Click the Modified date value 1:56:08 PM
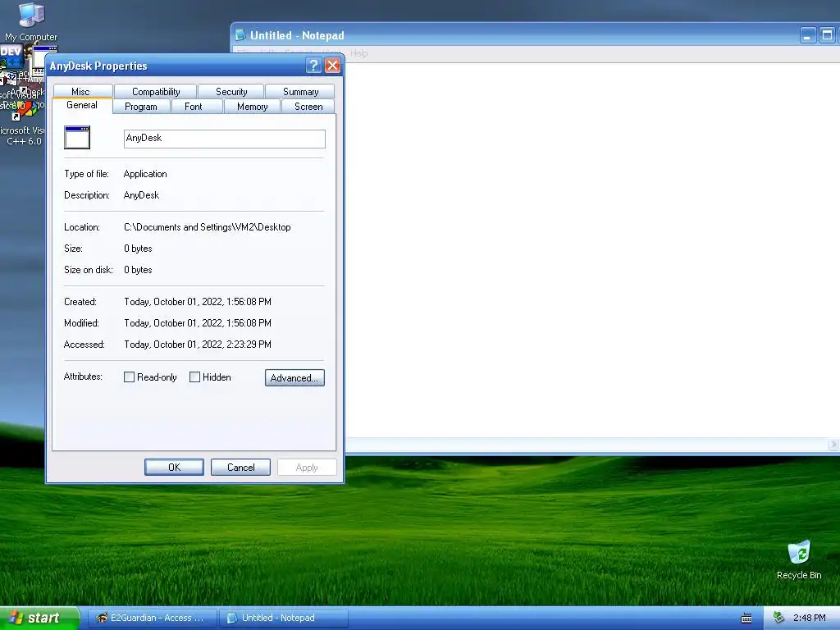The width and height of the screenshot is (840, 630). [x=198, y=323]
